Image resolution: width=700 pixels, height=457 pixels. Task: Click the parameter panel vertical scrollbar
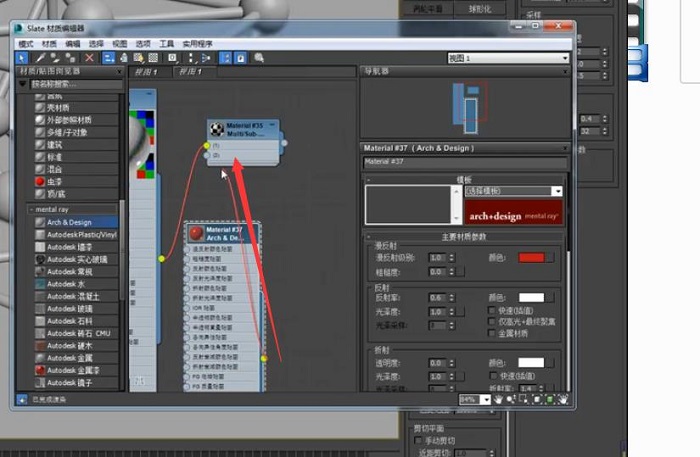[x=568, y=282]
